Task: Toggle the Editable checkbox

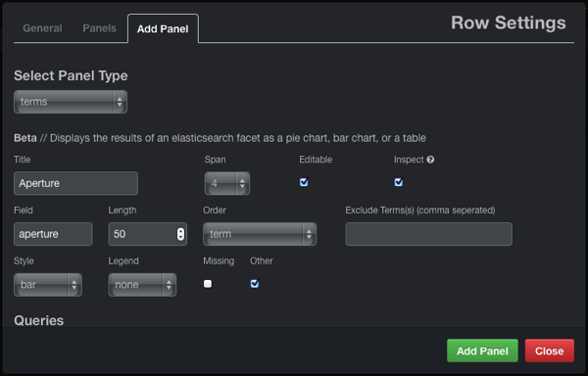Action: click(304, 182)
